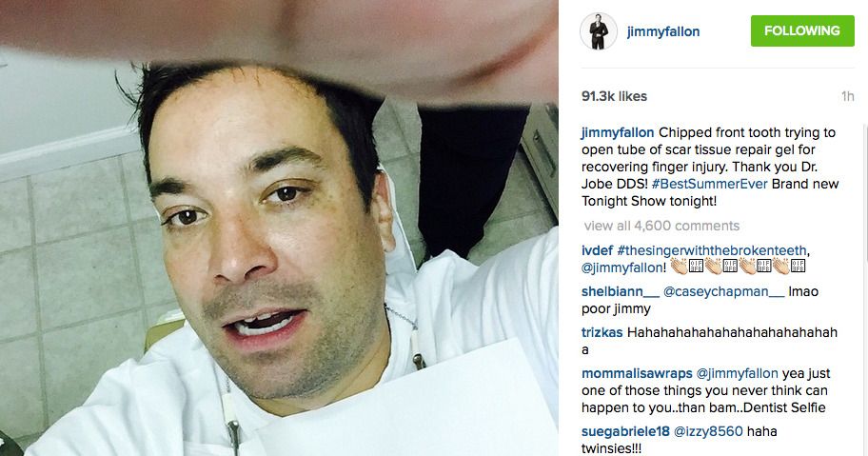Image resolution: width=868 pixels, height=456 pixels.
Task: Click the jimmyfallon profile avatar
Action: click(598, 31)
